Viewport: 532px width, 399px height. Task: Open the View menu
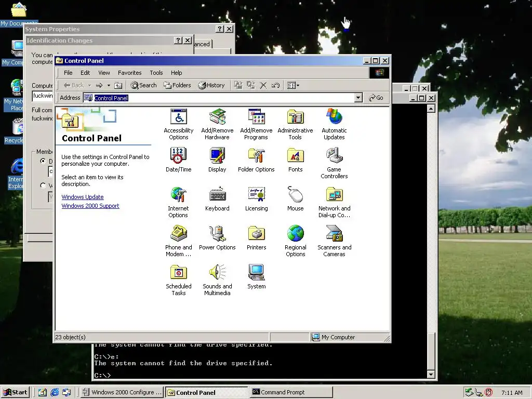(104, 73)
